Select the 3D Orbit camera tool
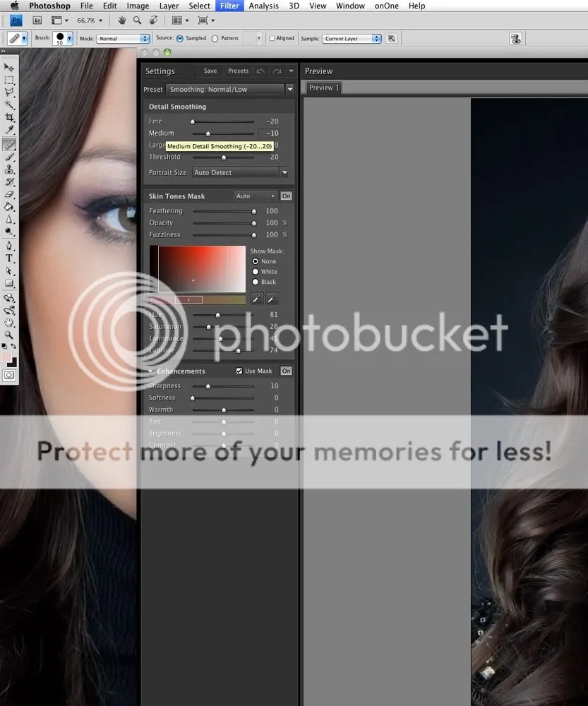This screenshot has width=588, height=706. pyautogui.click(x=9, y=311)
